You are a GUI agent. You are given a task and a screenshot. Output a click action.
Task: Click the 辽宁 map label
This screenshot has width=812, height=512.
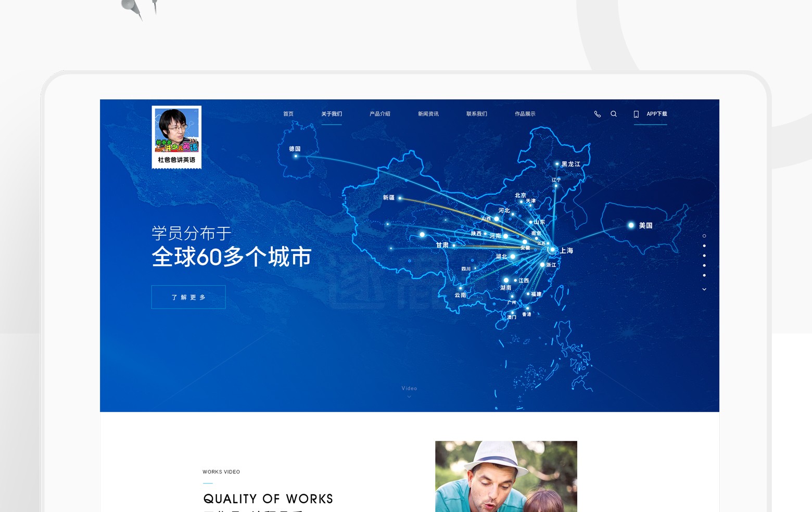[x=556, y=180]
